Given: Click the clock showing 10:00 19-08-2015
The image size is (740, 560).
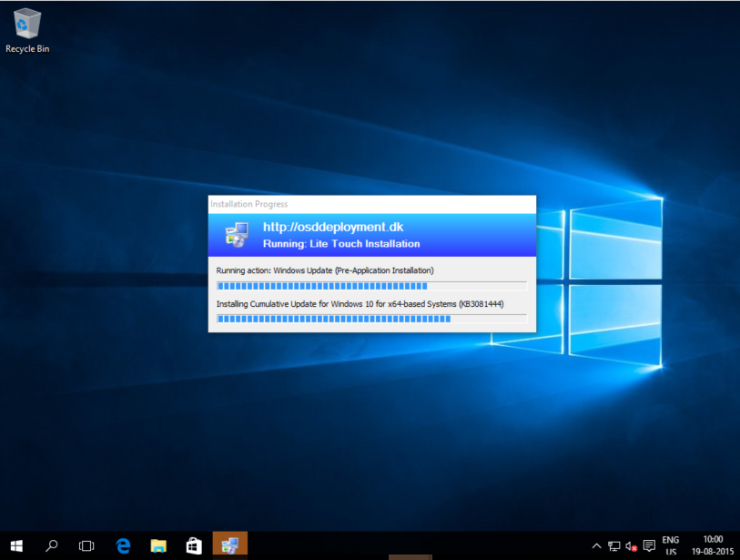Looking at the screenshot, I should (x=713, y=545).
